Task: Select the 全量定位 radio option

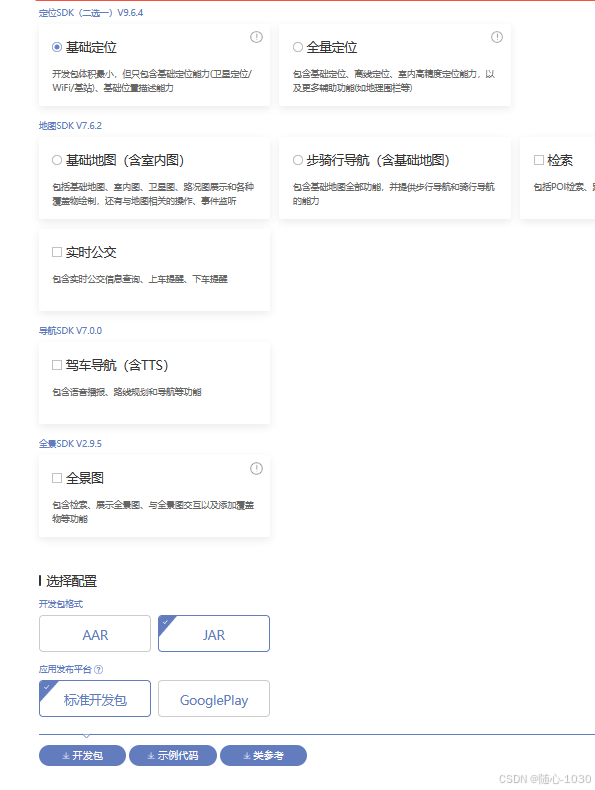Action: tap(298, 47)
